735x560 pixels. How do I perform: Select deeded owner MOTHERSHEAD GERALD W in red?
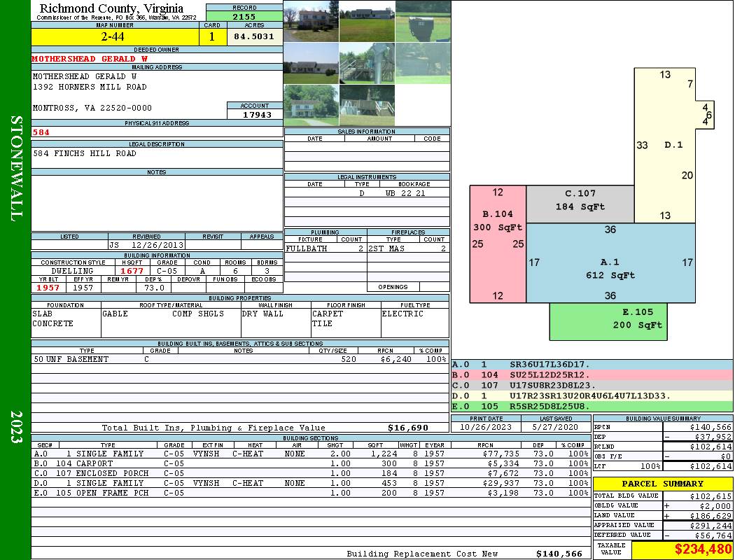tap(90, 59)
